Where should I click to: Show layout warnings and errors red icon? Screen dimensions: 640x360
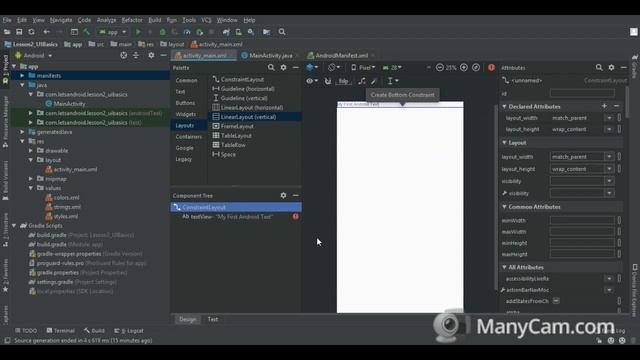491,67
